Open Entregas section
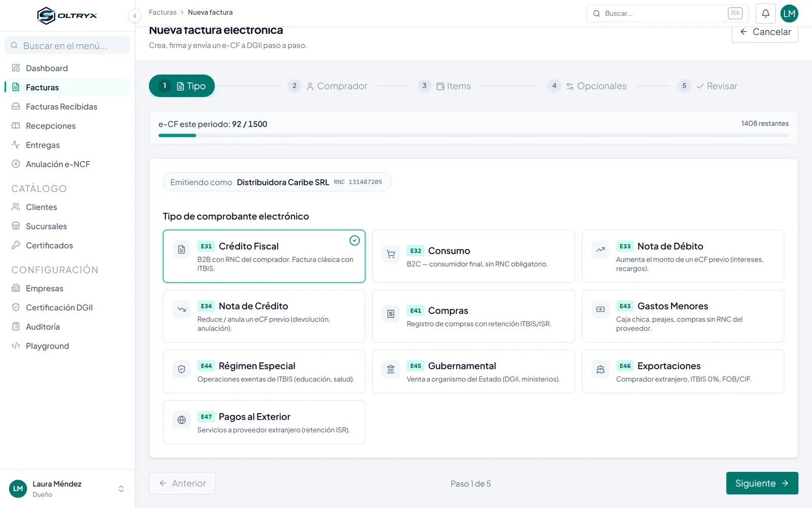 [67, 145]
